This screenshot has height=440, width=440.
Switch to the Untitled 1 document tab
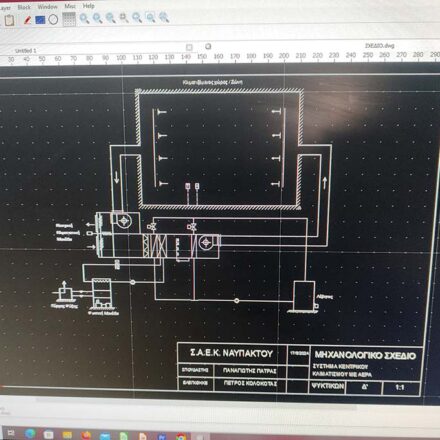pos(26,51)
